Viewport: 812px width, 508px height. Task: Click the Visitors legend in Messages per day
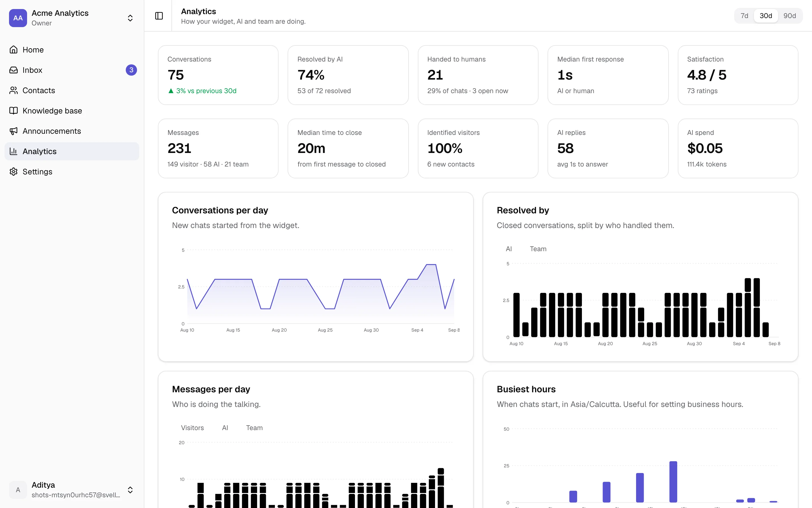coord(192,428)
